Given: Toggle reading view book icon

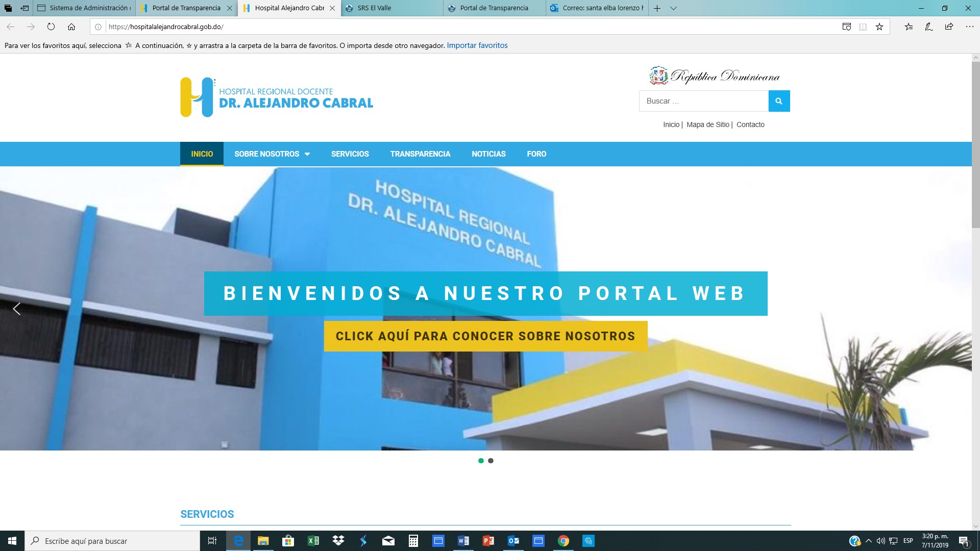Looking at the screenshot, I should point(863,27).
